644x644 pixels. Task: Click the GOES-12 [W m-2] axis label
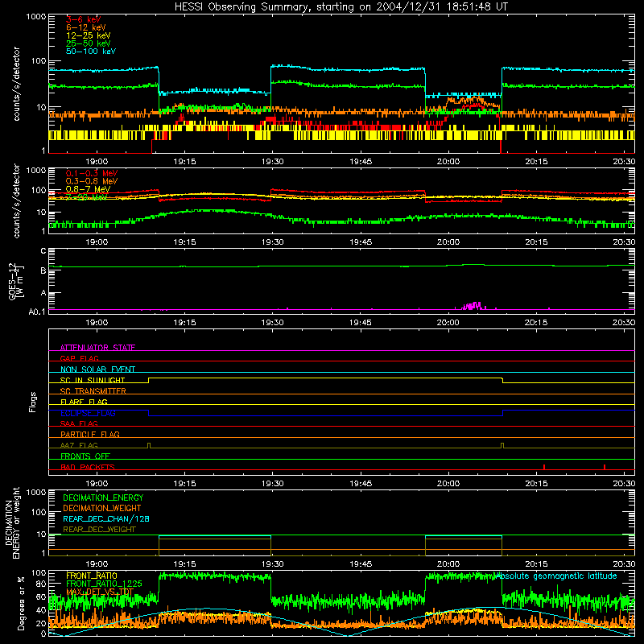(16, 281)
